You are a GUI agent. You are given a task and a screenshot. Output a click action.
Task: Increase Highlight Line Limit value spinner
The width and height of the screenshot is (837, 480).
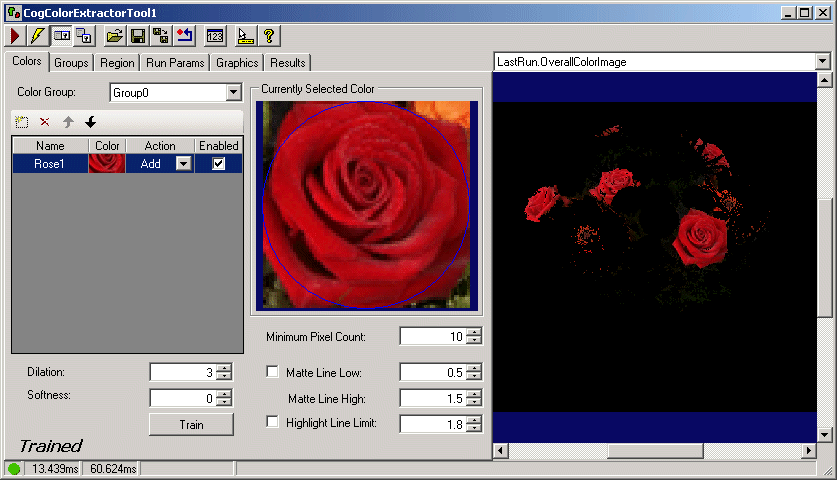point(474,420)
